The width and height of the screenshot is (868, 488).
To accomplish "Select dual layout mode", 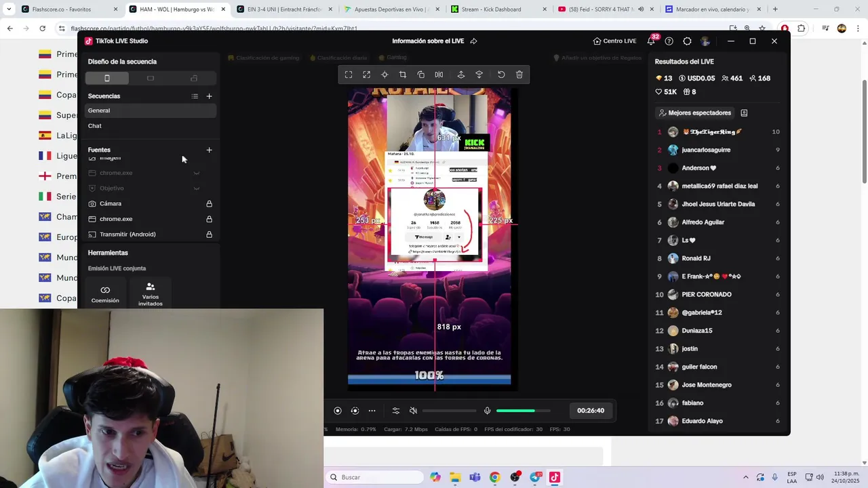I will pyautogui.click(x=194, y=79).
